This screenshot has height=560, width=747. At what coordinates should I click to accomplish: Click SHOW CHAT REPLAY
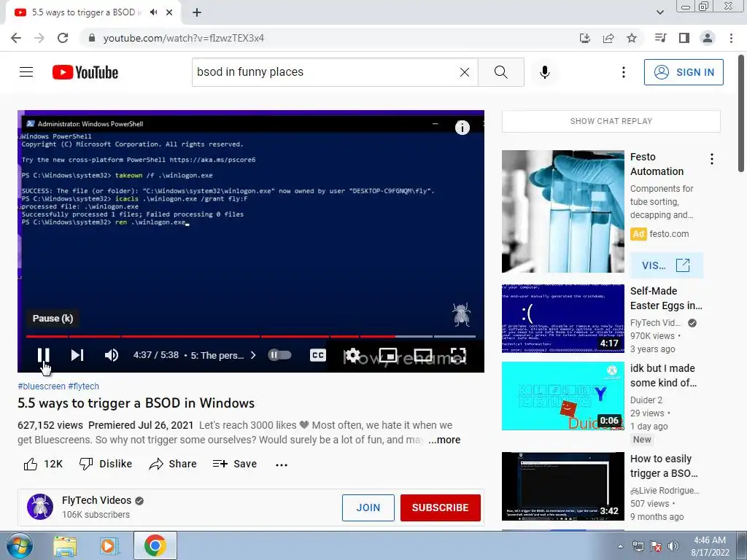[x=611, y=121]
